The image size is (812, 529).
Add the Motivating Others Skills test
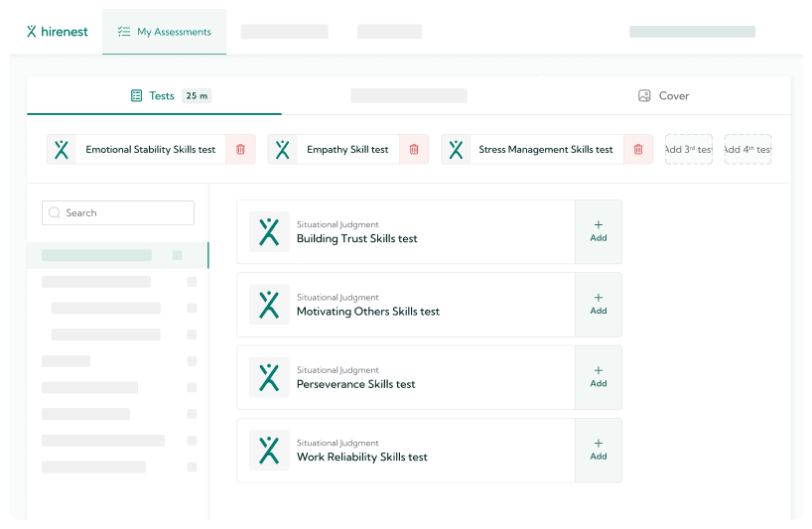pos(599,305)
